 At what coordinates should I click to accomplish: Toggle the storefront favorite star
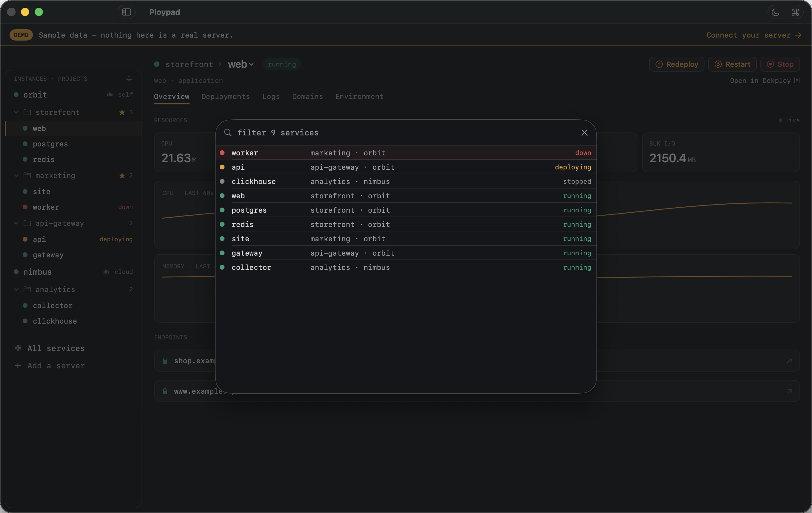122,112
